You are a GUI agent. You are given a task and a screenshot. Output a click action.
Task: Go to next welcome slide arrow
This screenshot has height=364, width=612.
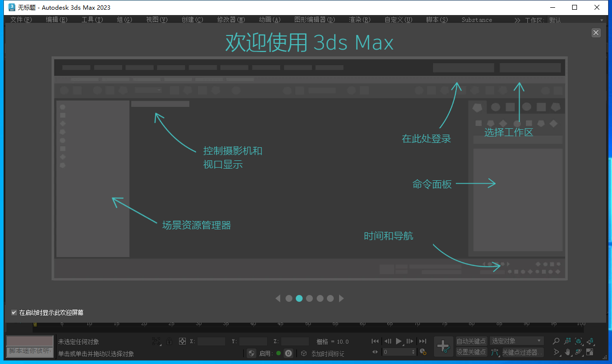coord(342,298)
